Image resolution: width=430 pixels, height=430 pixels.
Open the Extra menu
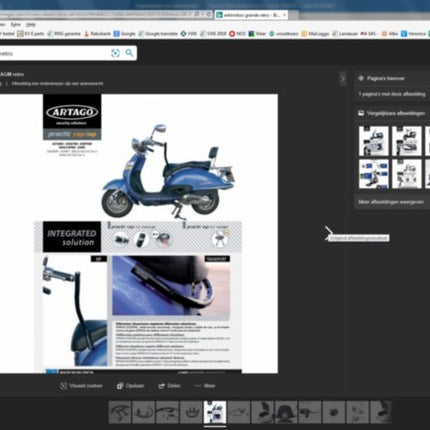click(15, 25)
